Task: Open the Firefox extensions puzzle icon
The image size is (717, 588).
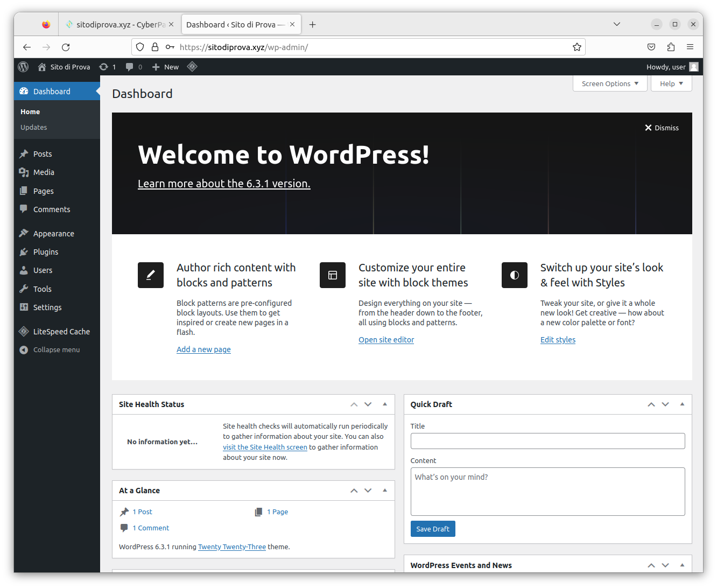Action: coord(671,47)
